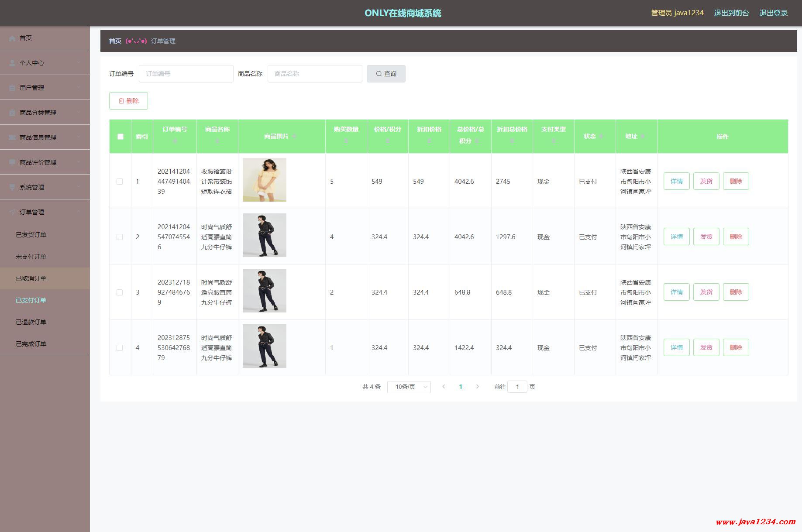Click the icon beside 系统管理
The image size is (802, 532).
coord(12,188)
